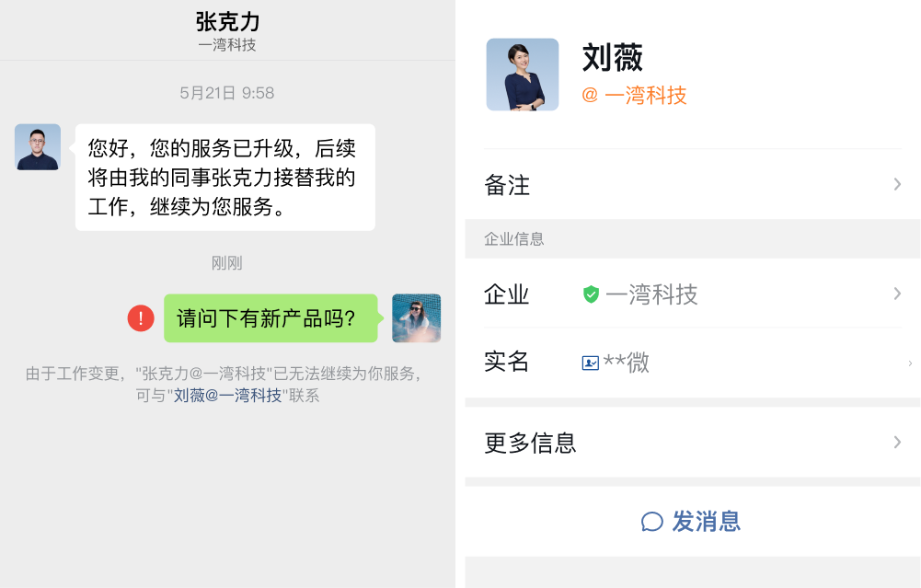Select the 更多信息 label
Viewport: 921px width, 588px height.
coord(530,443)
